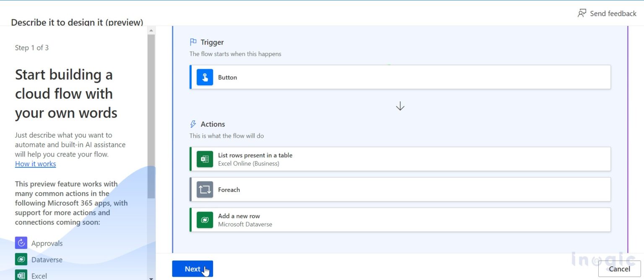Select the blue Button trigger icon
This screenshot has height=280, width=644.
[x=205, y=77]
